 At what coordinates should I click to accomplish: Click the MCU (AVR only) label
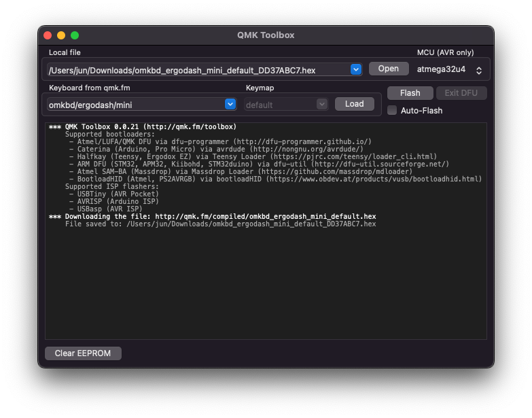[x=445, y=52]
